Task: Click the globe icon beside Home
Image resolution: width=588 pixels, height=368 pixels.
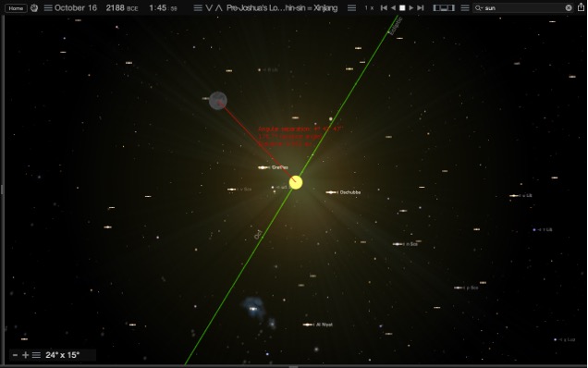Action: pyautogui.click(x=34, y=8)
